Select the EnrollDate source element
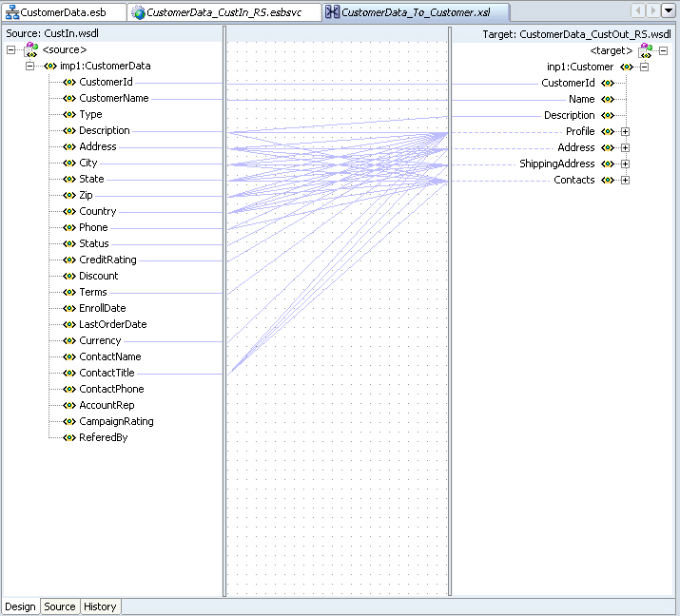Viewport: 680px width, 616px height. [103, 308]
